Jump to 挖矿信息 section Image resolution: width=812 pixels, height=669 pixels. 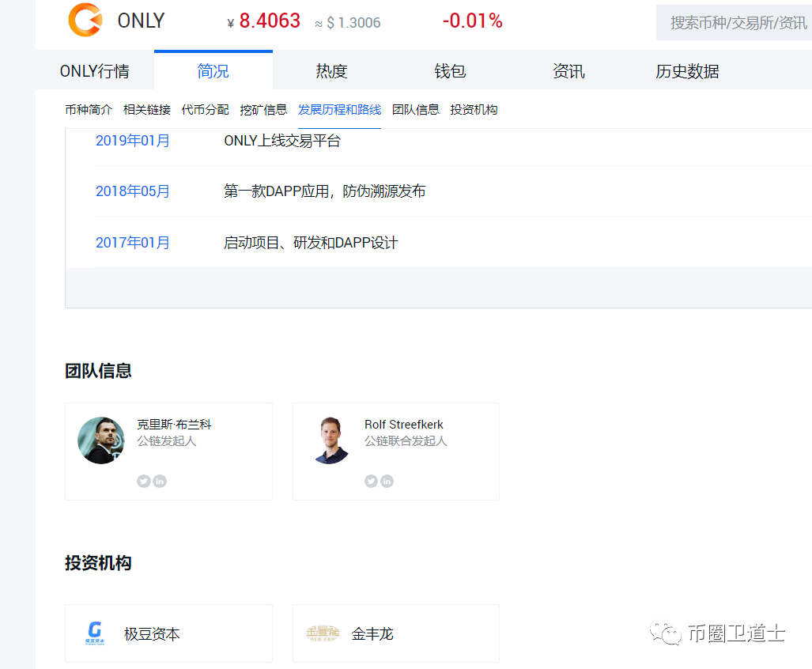[x=263, y=110]
